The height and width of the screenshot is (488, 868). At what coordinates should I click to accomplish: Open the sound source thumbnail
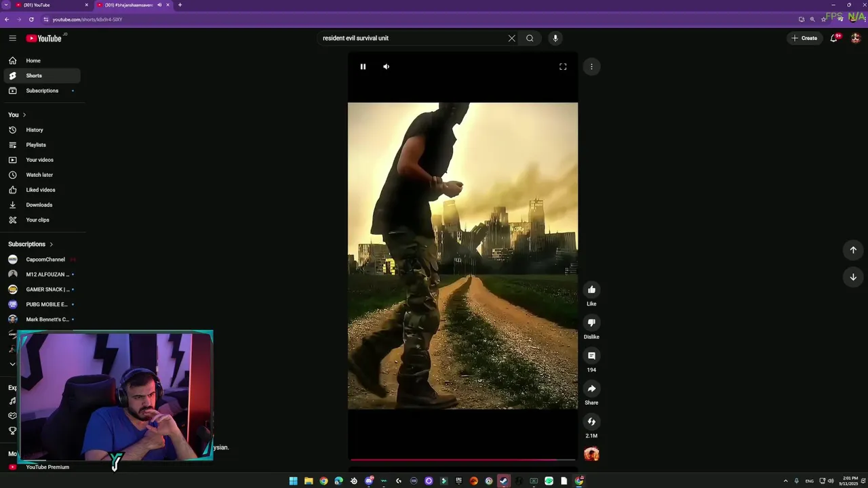pyautogui.click(x=591, y=454)
